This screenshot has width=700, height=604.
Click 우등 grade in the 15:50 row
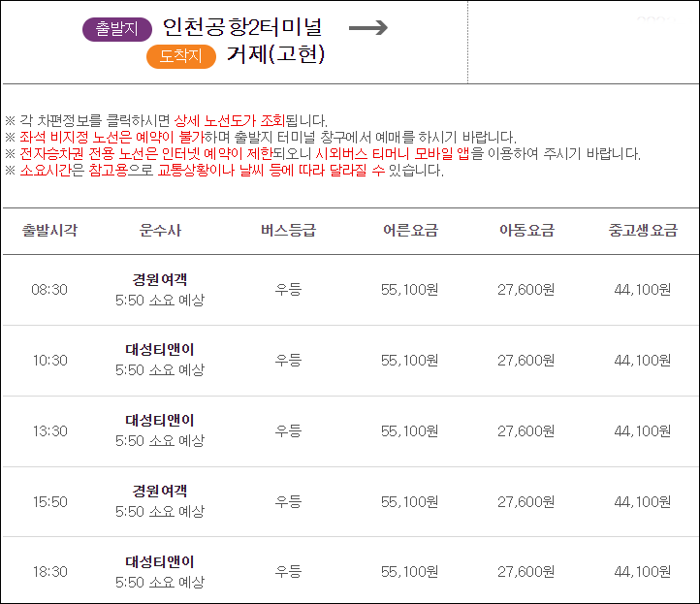[x=288, y=502]
